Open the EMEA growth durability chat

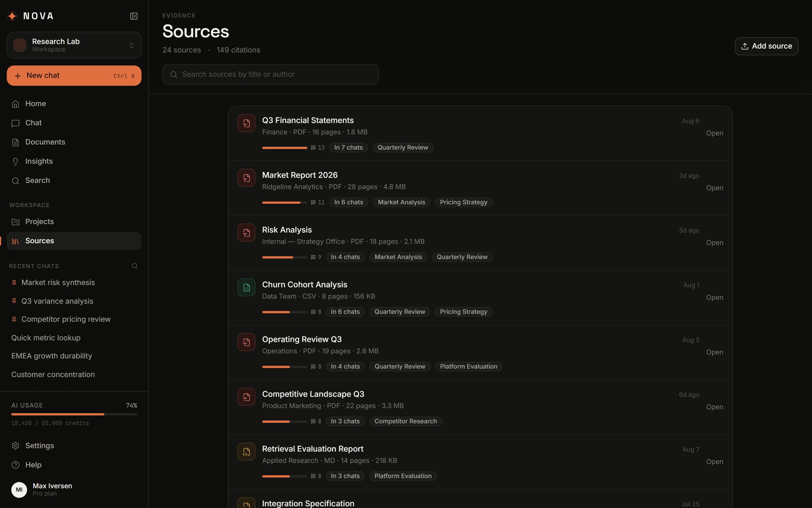point(74,356)
